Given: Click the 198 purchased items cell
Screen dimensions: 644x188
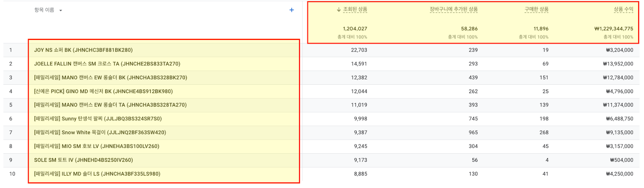Looking at the screenshot, I should tap(544, 119).
